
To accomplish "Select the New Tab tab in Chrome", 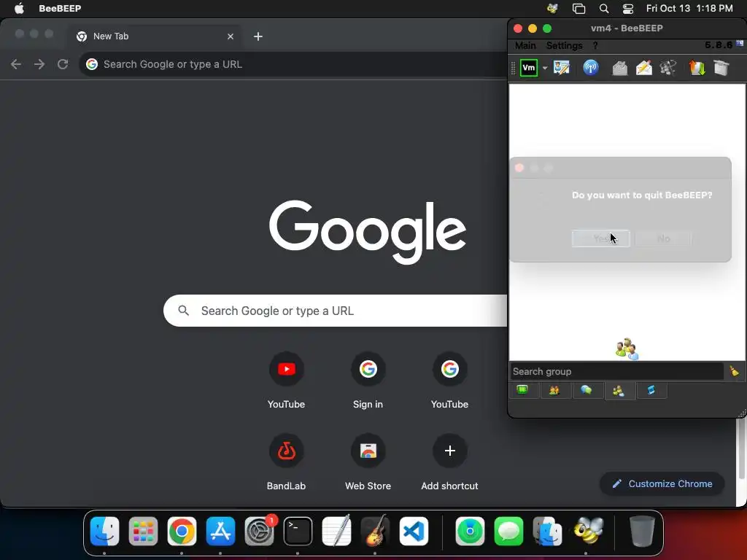I will [x=153, y=36].
